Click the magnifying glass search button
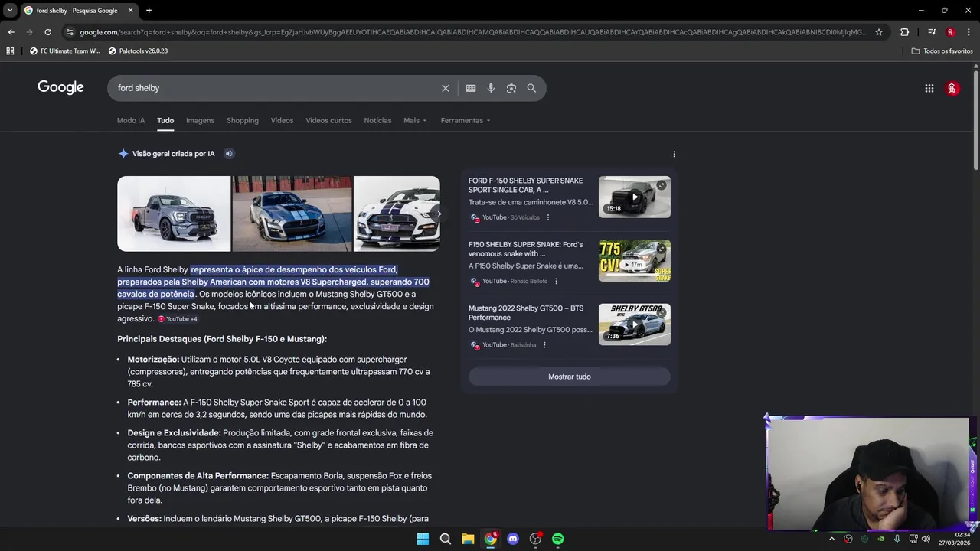 coord(531,88)
